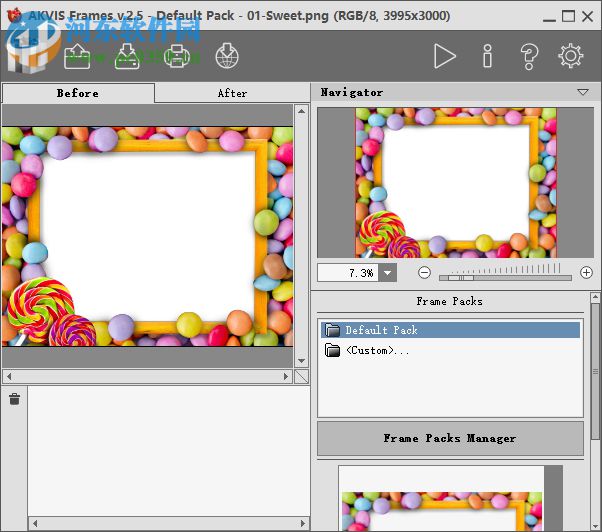Zoom in with plus circle icon
602x532 pixels.
pos(586,273)
